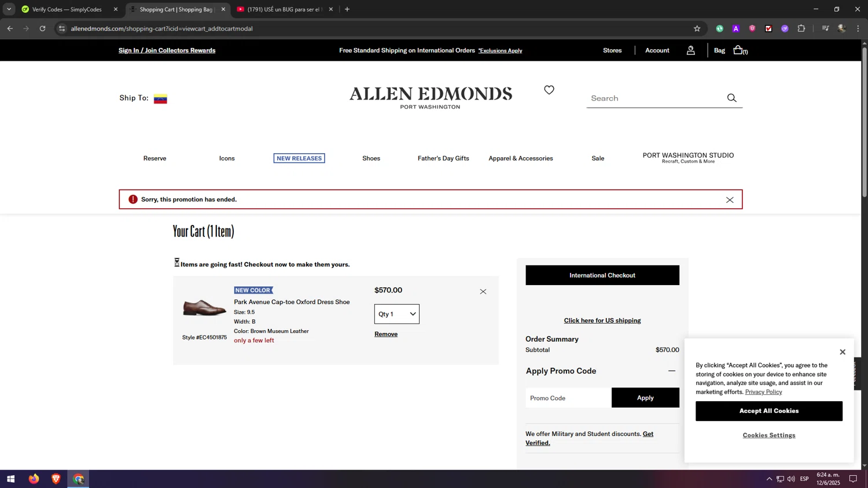Click the browser back arrow
868x488 pixels.
[x=10, y=28]
